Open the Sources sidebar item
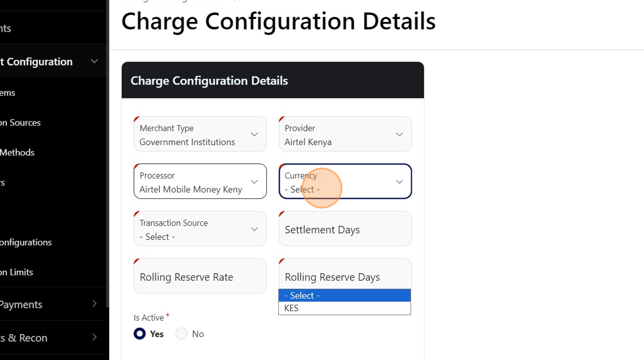 click(x=21, y=122)
